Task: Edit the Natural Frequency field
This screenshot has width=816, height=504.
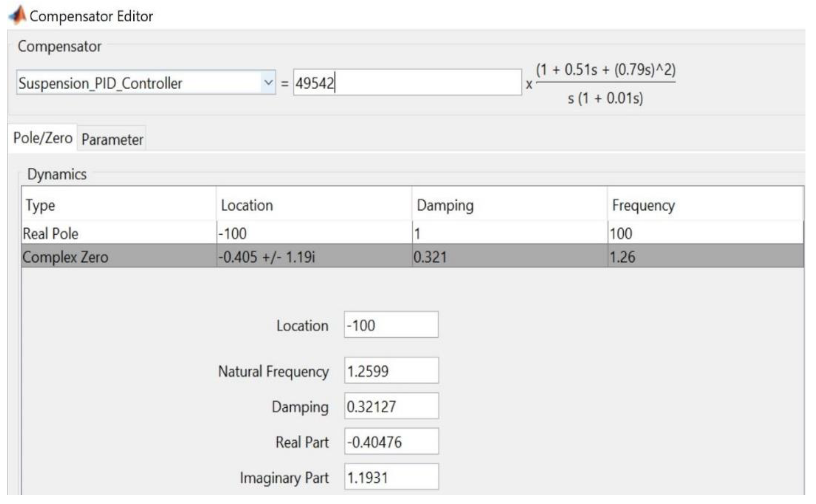Action: pyautogui.click(x=391, y=371)
